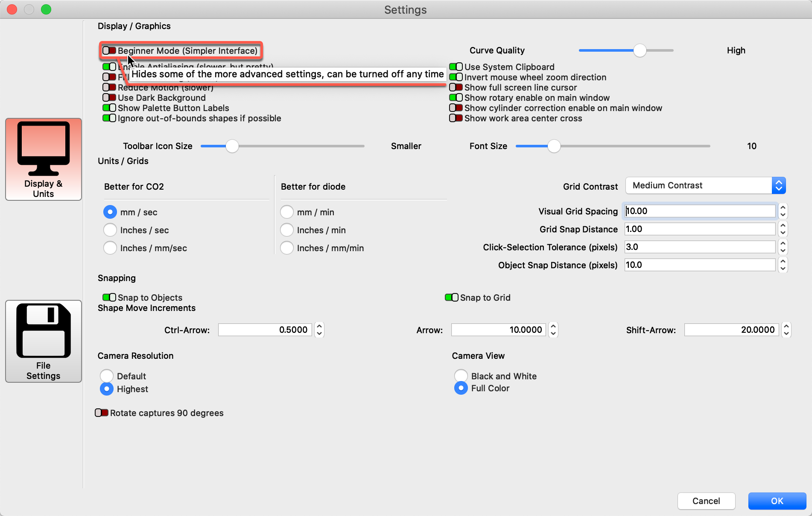Select Black and White camera view

[461, 376]
